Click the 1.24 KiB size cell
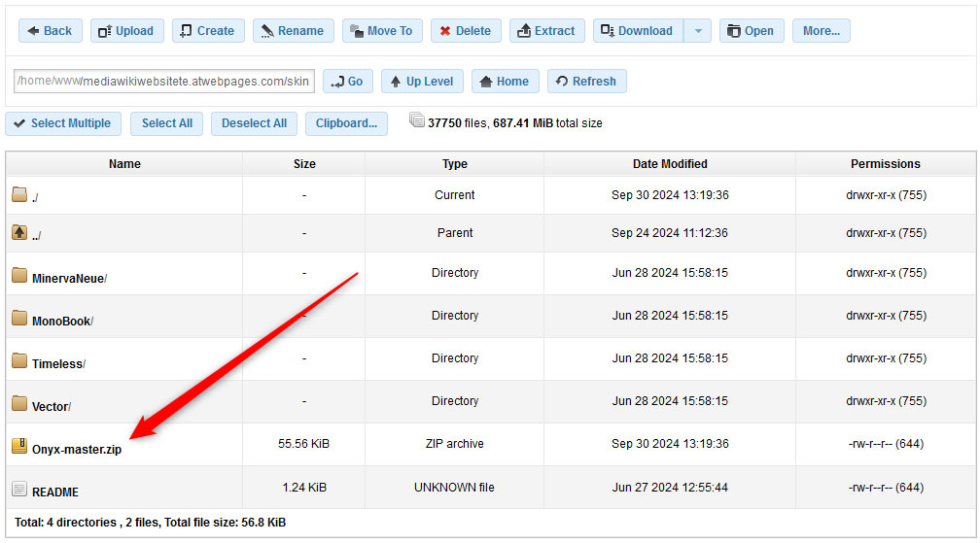The width and height of the screenshot is (980, 543). click(x=304, y=488)
